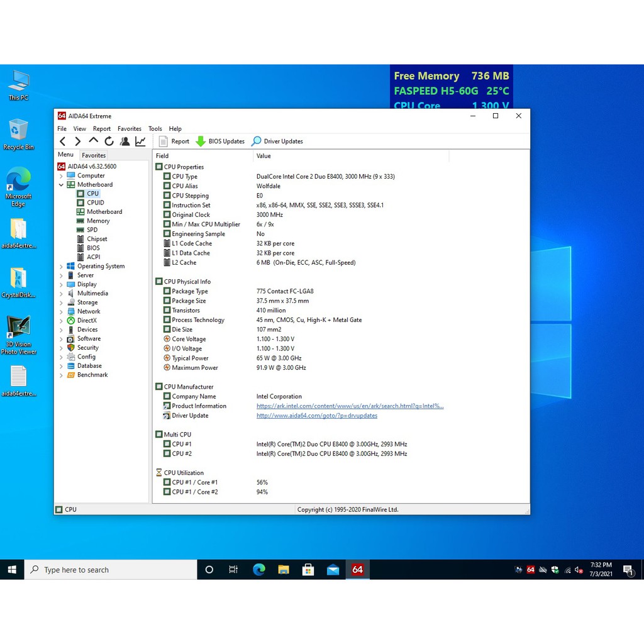
Task: Refresh the page with the circular arrow icon
Action: (x=109, y=142)
